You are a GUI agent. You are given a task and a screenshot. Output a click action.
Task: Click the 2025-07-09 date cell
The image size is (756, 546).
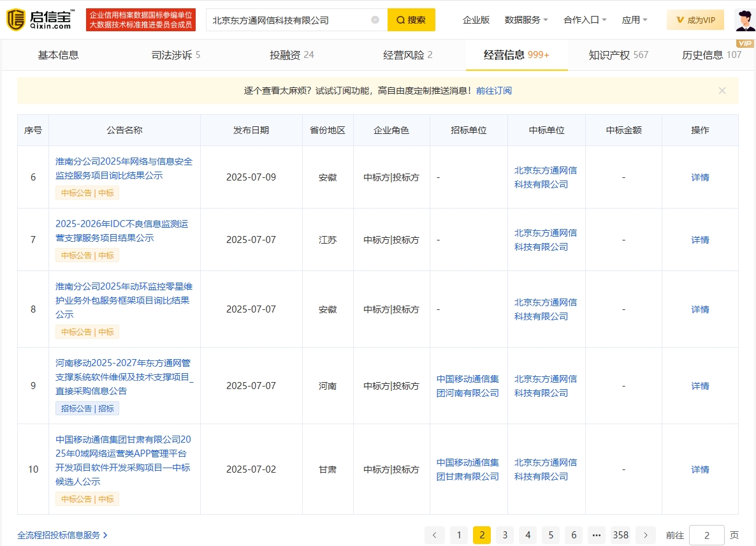tap(251, 177)
